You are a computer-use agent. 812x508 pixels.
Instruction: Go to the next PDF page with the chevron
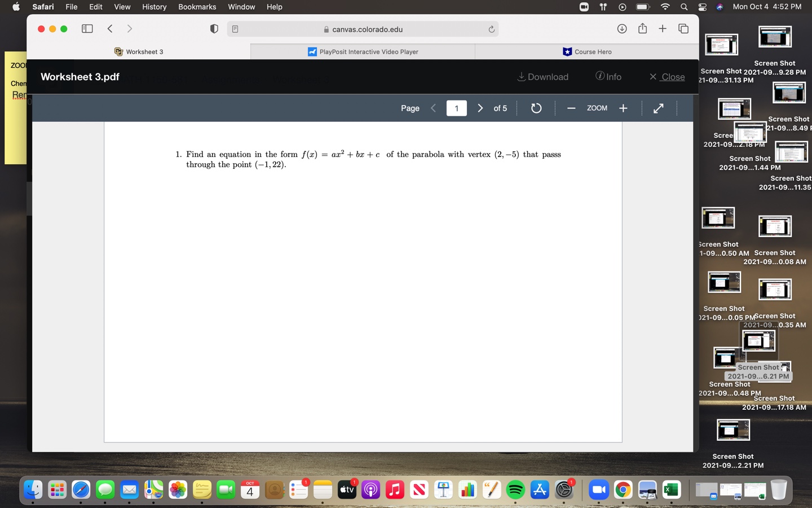[480, 108]
